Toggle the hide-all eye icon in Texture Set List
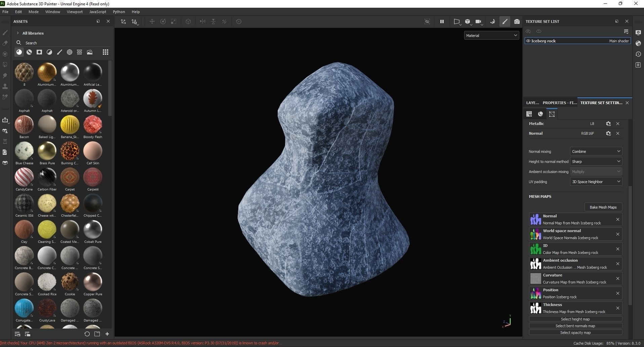This screenshot has height=347, width=644. (x=528, y=31)
